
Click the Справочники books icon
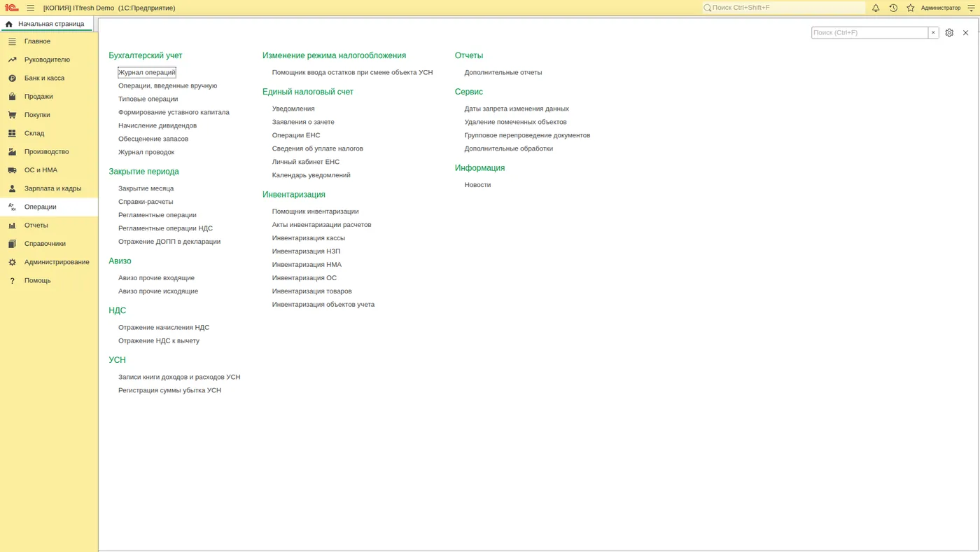click(12, 244)
